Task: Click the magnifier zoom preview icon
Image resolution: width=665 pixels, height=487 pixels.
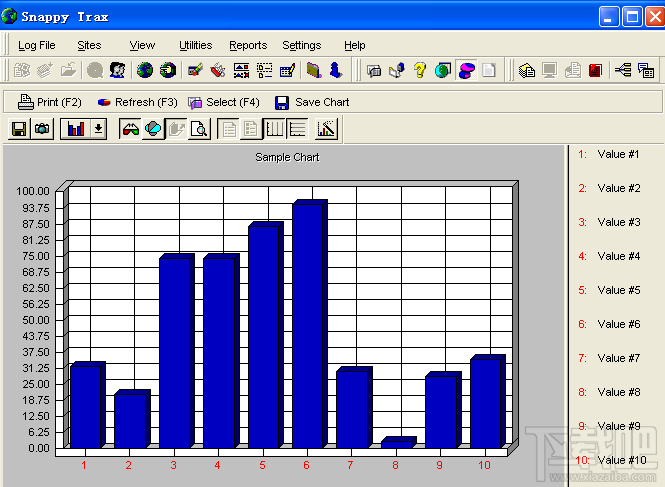Action: 199,129
